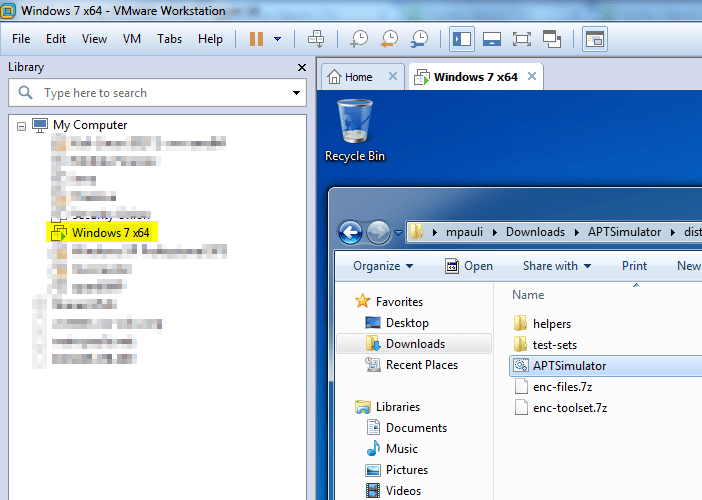Screen dimensions: 702x500
Task: Open the Tabs menu
Action: [169, 39]
